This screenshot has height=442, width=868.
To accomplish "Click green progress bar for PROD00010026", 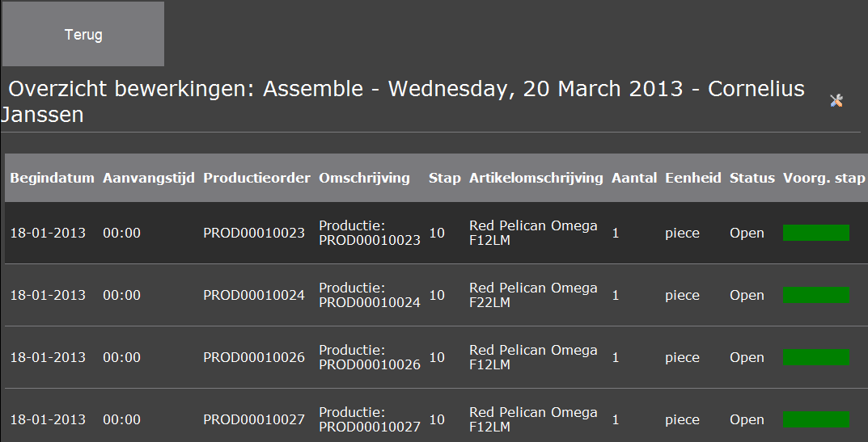I will tap(816, 357).
